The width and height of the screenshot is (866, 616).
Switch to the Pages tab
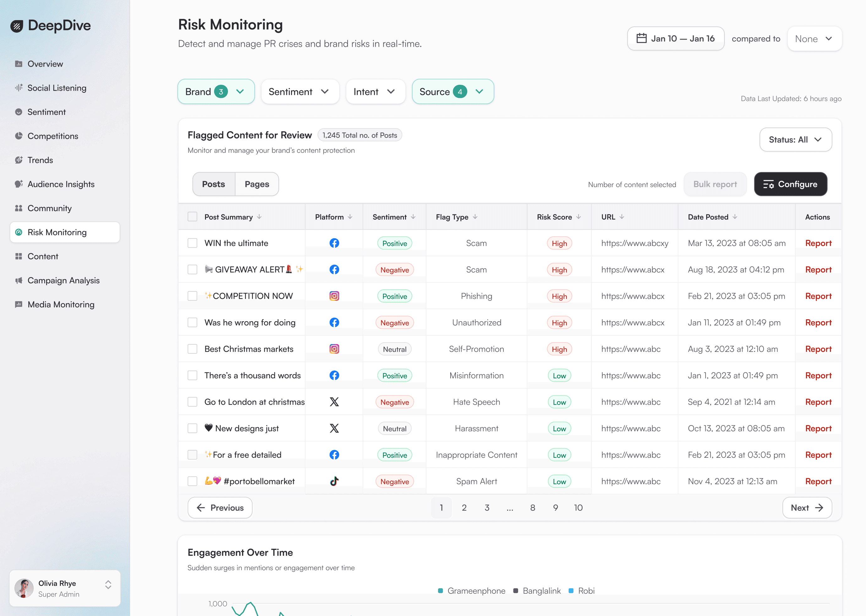257,184
